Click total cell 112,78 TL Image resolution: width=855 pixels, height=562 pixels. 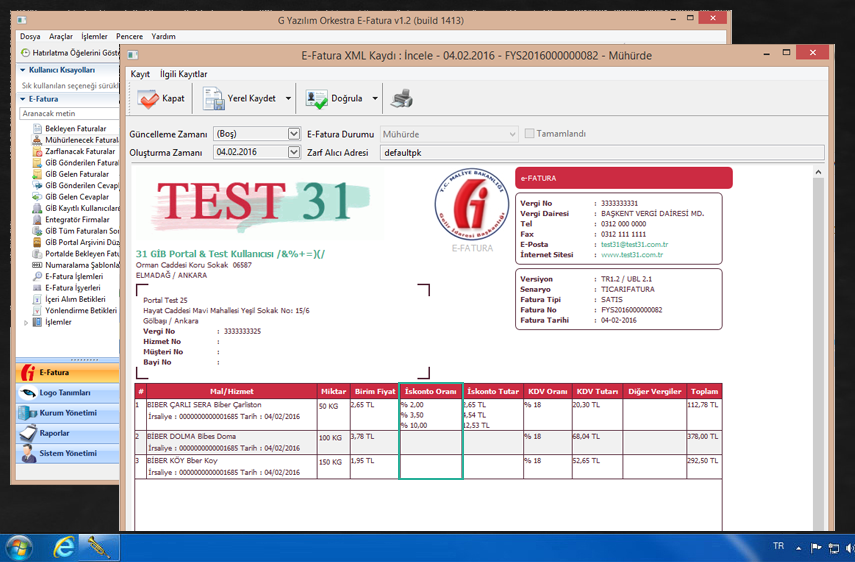pos(703,405)
